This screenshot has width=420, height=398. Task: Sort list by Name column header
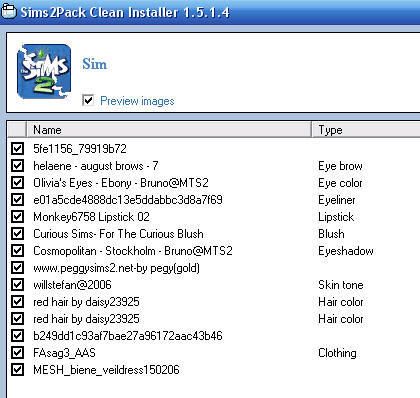tap(169, 130)
